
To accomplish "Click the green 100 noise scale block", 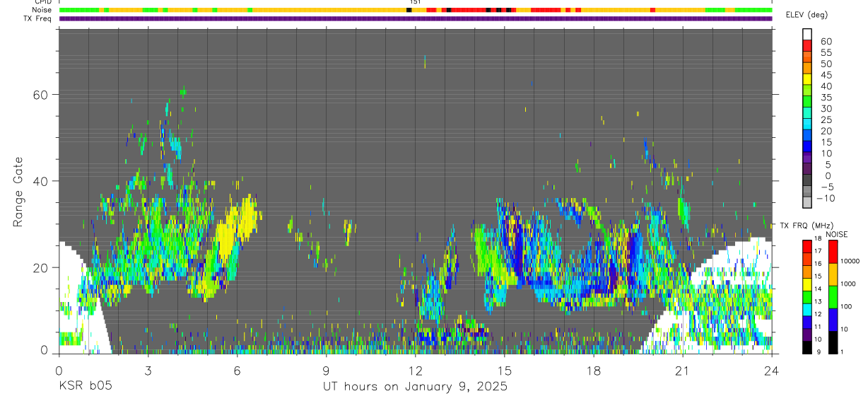I will [x=833, y=297].
